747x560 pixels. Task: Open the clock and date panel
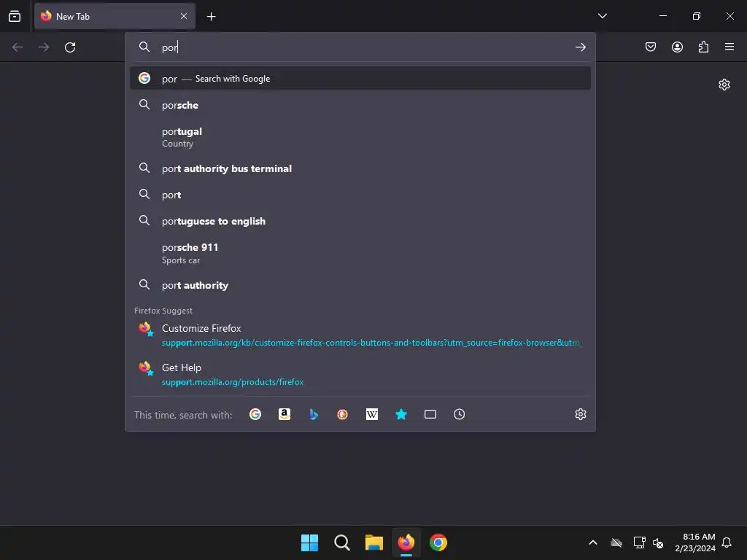tap(695, 542)
